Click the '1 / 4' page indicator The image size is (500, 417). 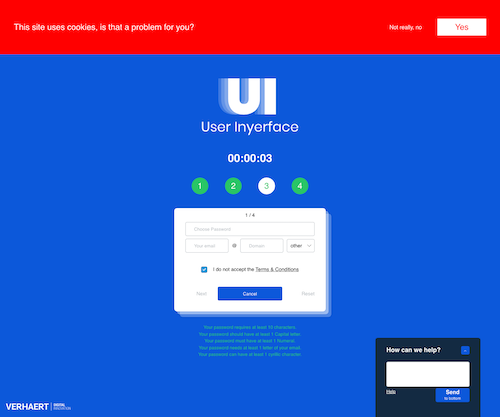click(x=250, y=215)
